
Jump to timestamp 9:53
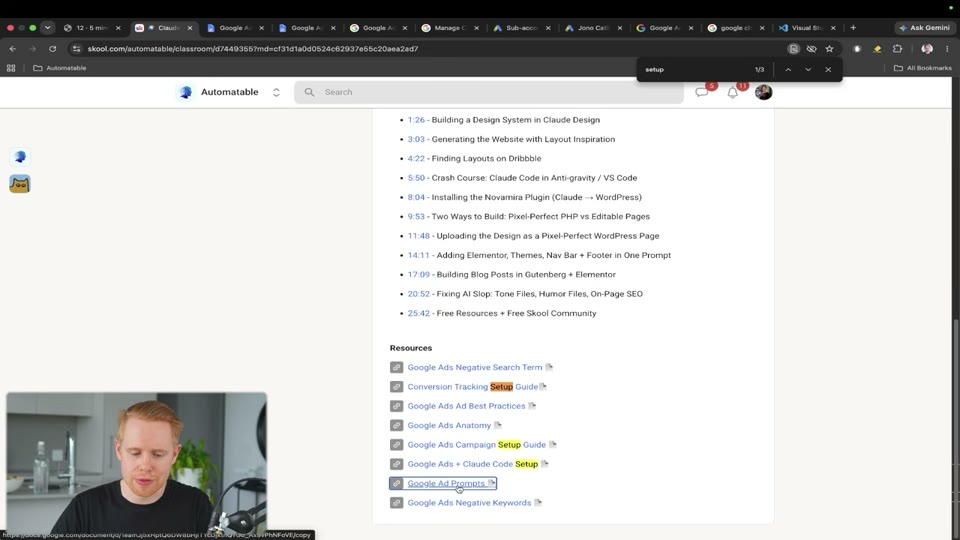pos(416,216)
